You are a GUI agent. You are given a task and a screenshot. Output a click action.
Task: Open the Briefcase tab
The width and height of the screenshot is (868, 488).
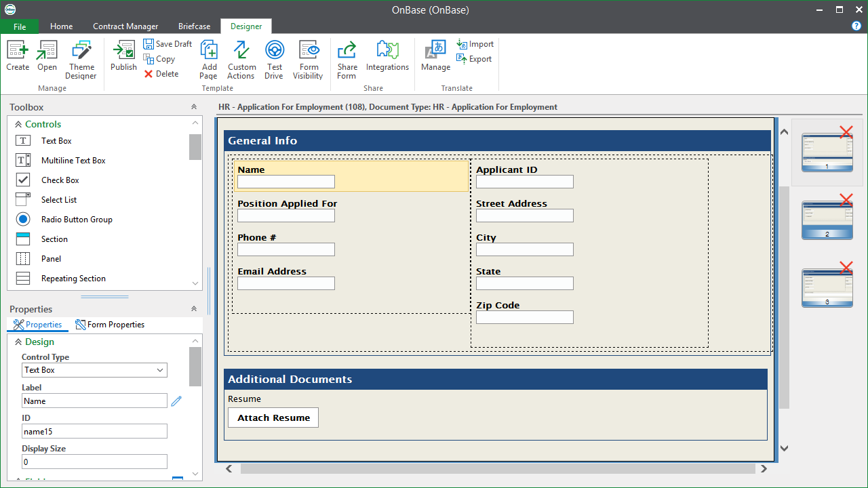coord(194,26)
